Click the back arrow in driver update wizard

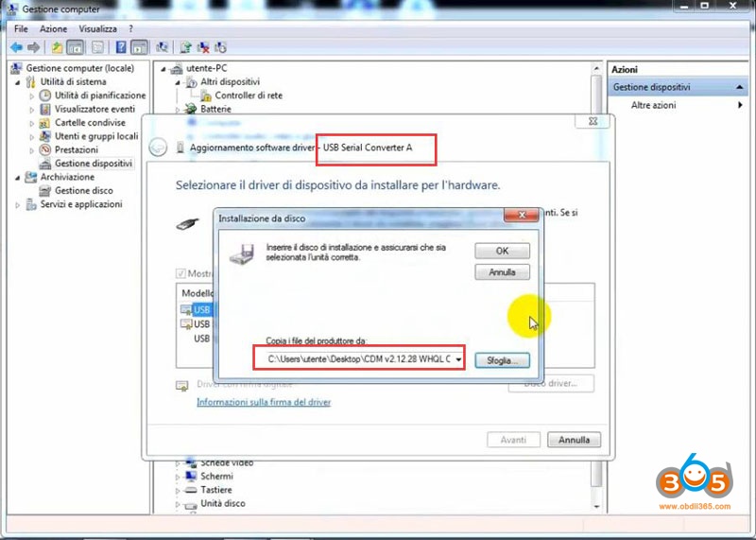click(158, 148)
